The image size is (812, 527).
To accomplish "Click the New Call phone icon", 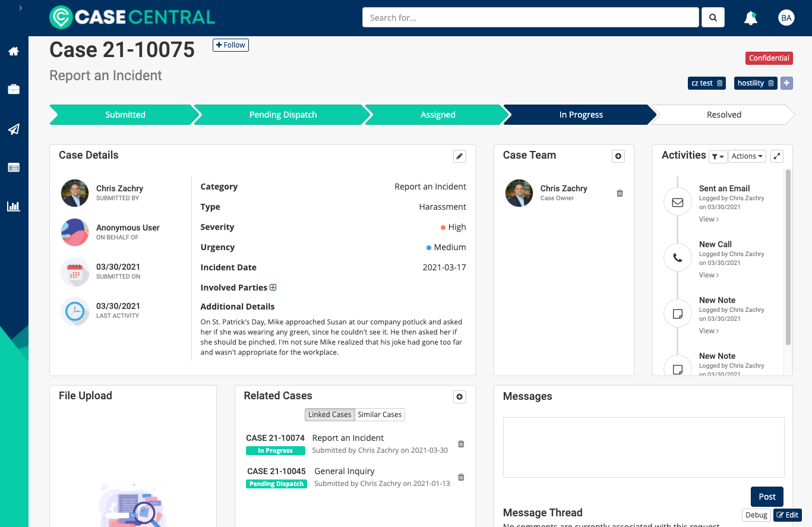I will point(678,258).
